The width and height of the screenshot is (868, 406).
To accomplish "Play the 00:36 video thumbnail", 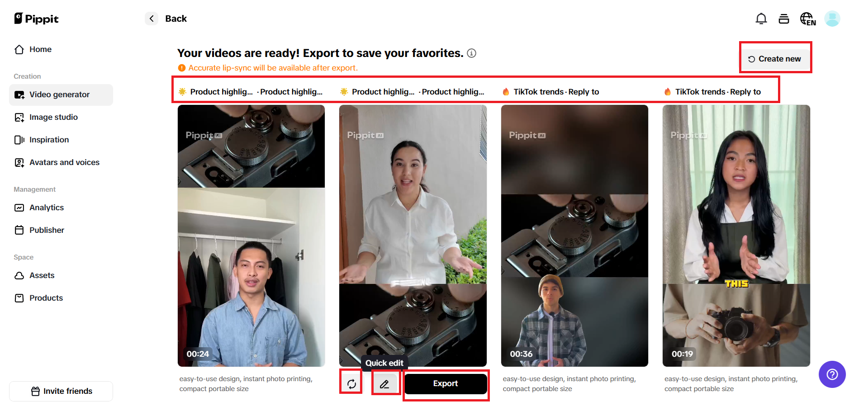I will tap(574, 236).
